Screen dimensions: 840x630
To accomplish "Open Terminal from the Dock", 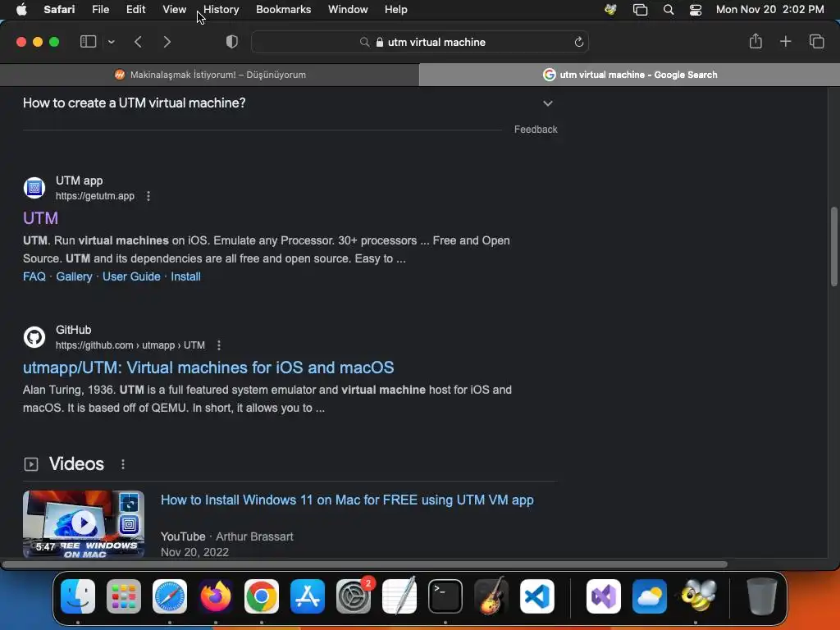I will click(x=445, y=596).
